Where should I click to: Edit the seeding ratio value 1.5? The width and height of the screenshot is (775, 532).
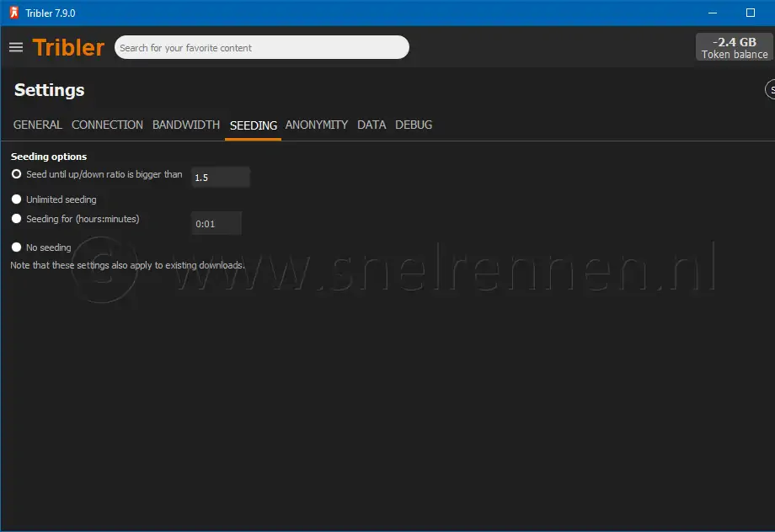tap(221, 178)
